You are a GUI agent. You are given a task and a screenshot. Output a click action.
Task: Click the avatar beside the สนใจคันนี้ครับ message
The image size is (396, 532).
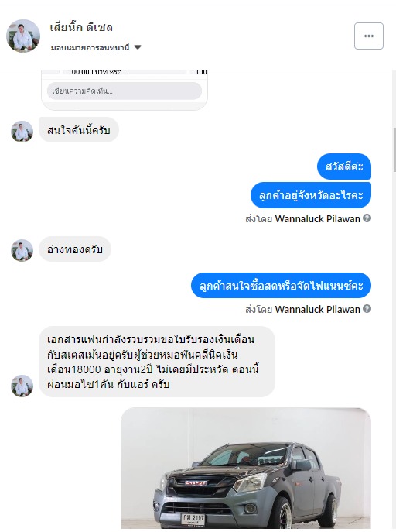click(x=22, y=132)
